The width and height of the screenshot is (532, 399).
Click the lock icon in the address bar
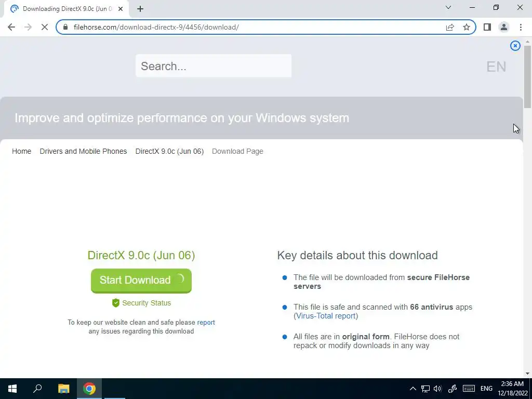tap(65, 27)
